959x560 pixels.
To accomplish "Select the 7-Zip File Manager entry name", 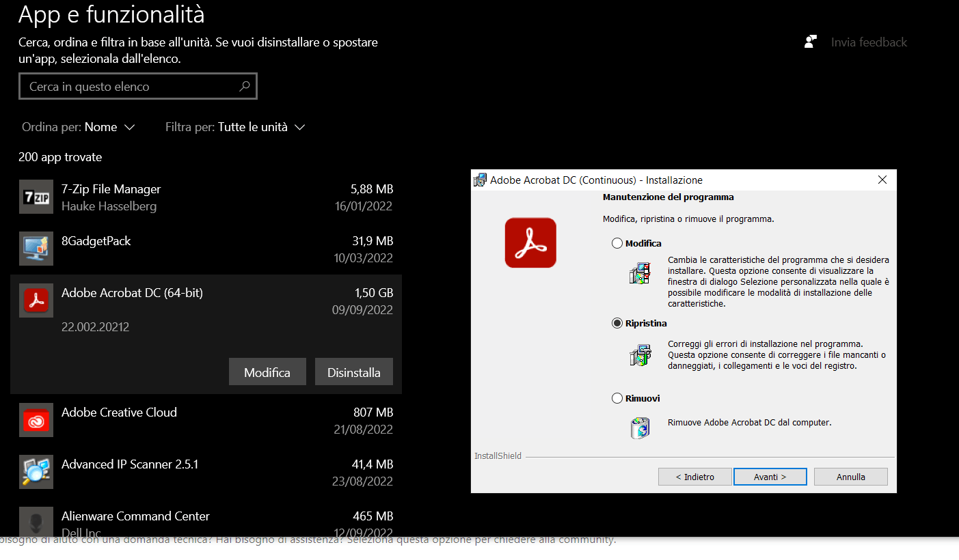I will 111,189.
